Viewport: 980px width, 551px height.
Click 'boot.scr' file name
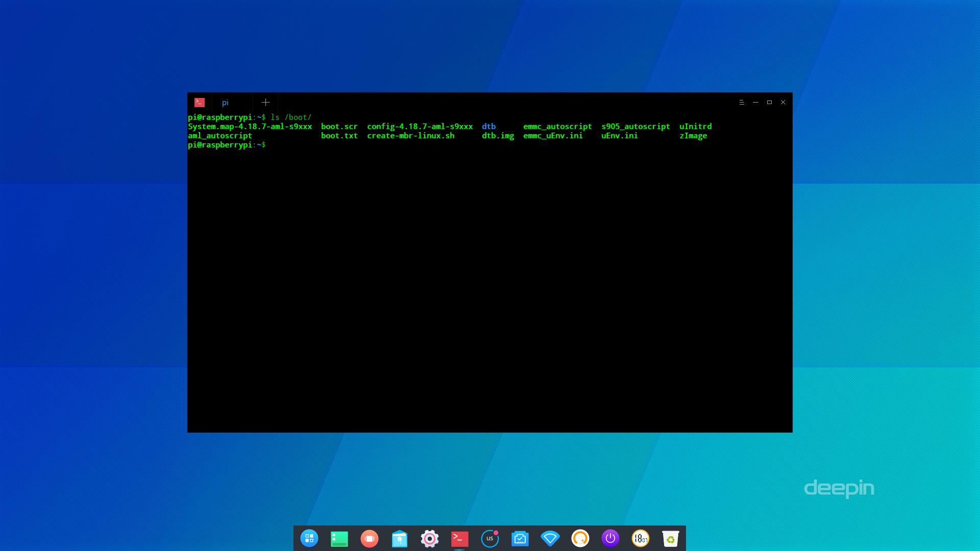[339, 127]
